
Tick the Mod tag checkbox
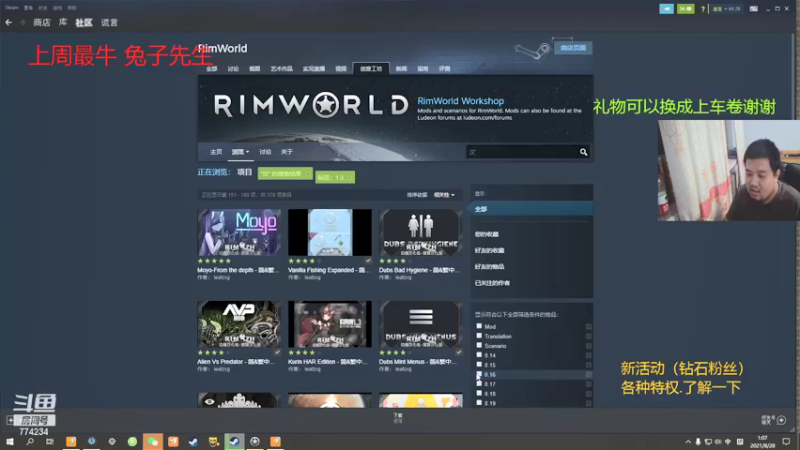(479, 326)
